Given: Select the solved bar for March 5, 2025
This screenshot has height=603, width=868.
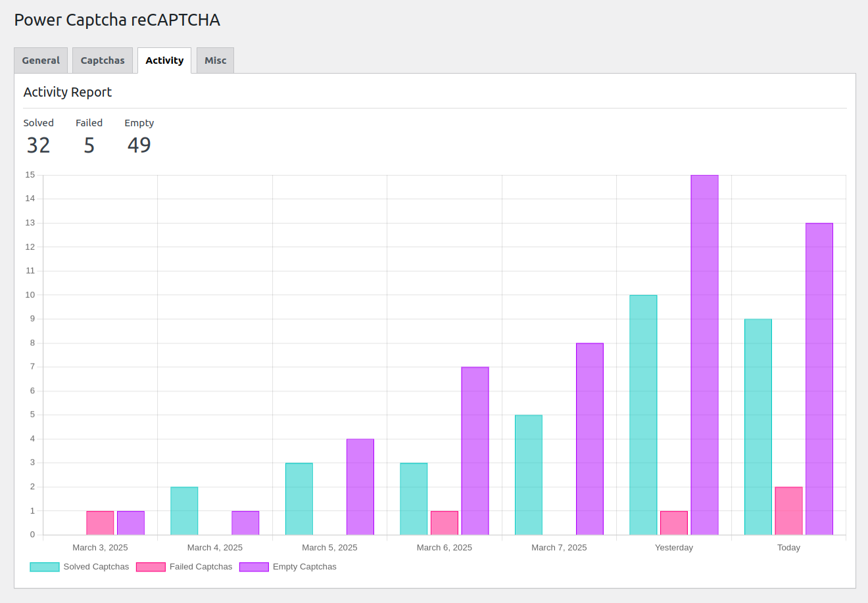Looking at the screenshot, I should pyautogui.click(x=299, y=499).
